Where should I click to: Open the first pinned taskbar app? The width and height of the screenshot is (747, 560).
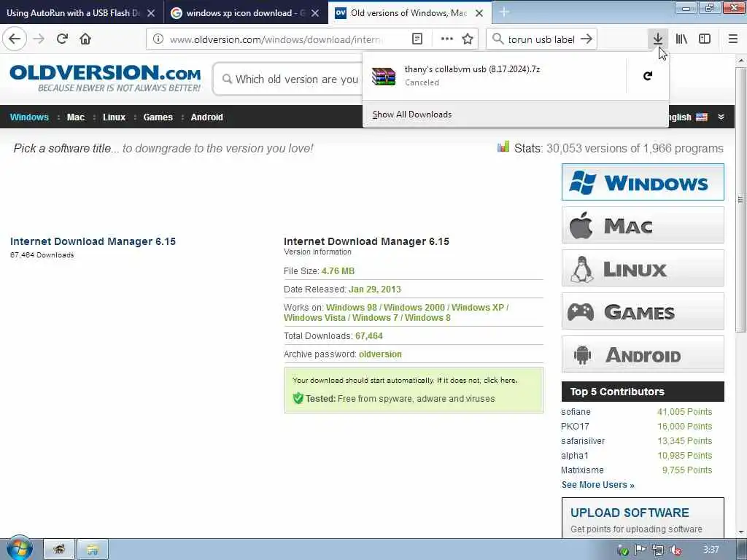[59, 550]
